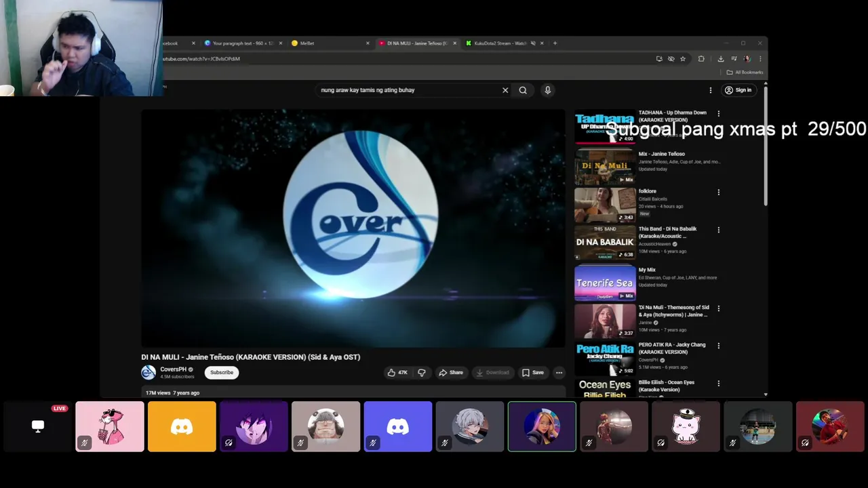Open the CoversPH channel name link
This screenshot has width=868, height=488.
[173, 369]
